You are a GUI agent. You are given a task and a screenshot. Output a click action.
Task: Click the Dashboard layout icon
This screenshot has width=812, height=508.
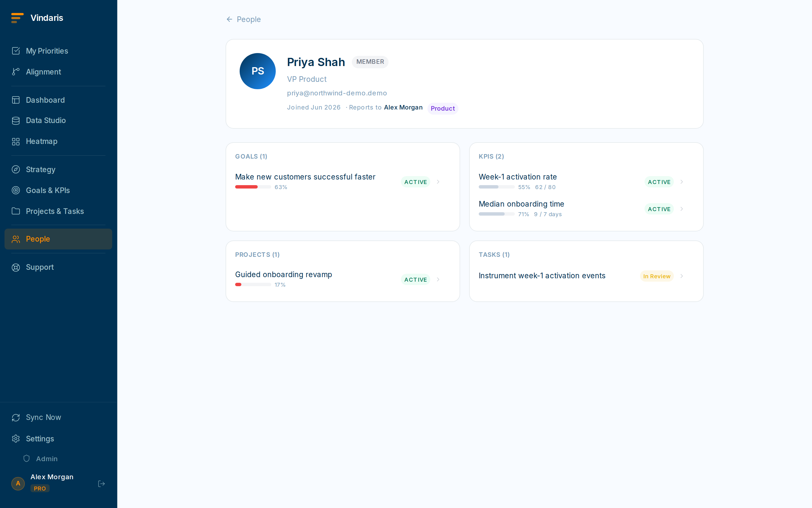click(16, 100)
